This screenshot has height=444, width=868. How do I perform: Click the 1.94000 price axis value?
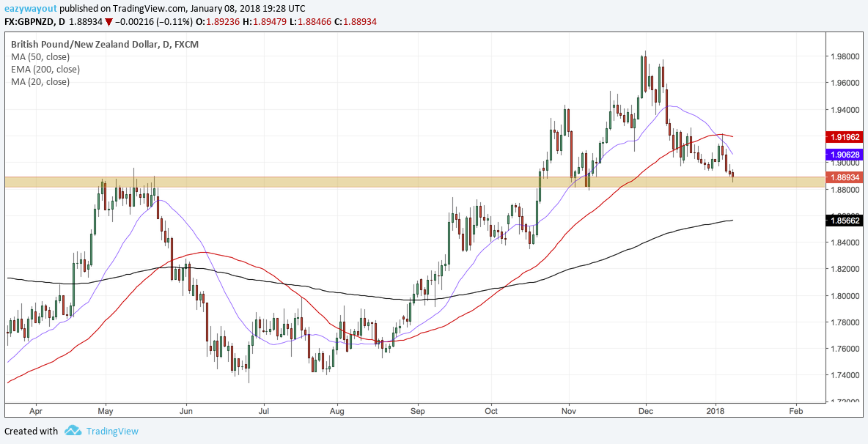coord(845,110)
